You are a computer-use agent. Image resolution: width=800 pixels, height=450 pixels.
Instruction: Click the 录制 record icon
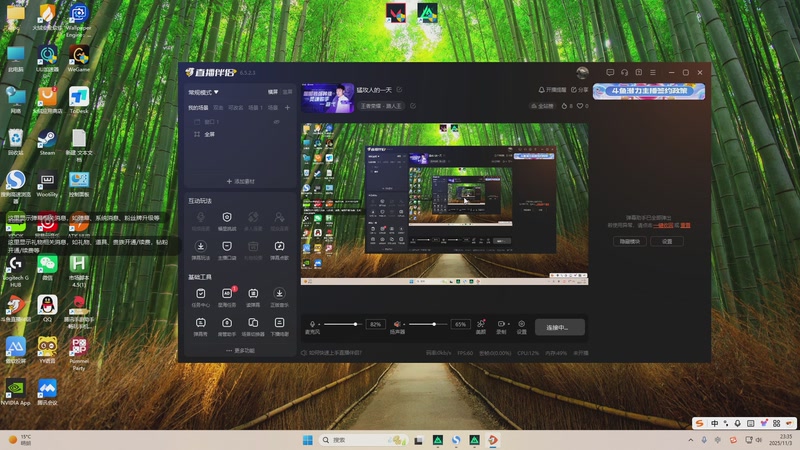(501, 324)
